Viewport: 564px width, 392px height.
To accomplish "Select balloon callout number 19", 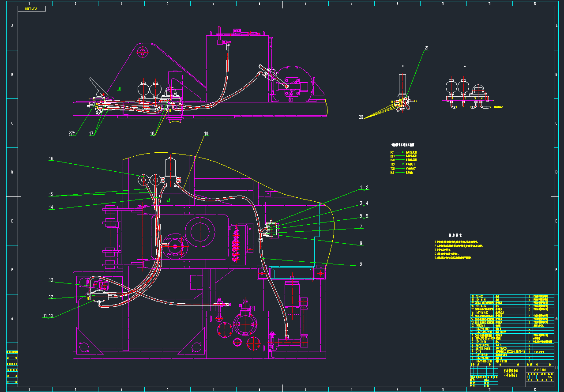I will point(206,133).
